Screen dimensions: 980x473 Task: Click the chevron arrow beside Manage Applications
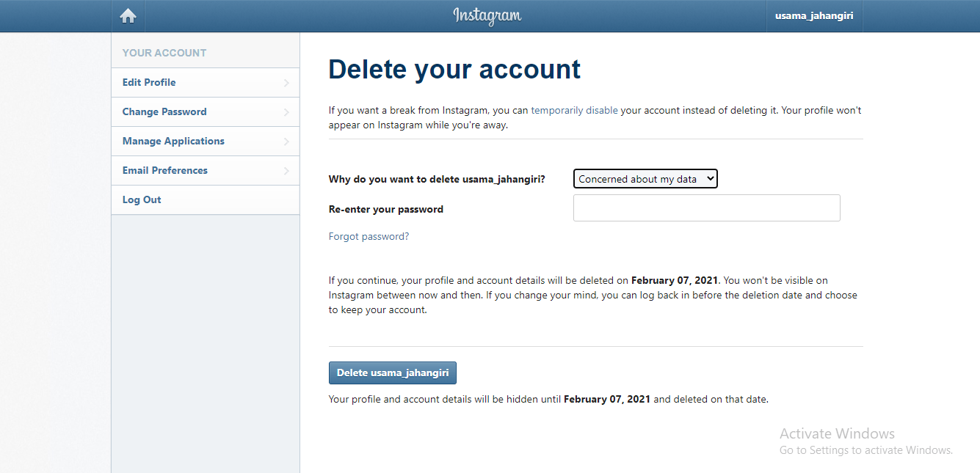(286, 142)
